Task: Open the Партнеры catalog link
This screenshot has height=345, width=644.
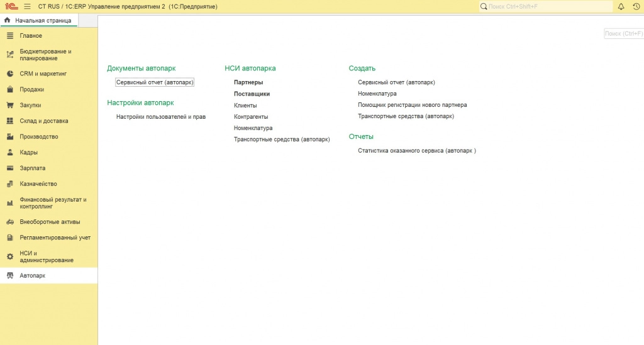Action: [248, 82]
